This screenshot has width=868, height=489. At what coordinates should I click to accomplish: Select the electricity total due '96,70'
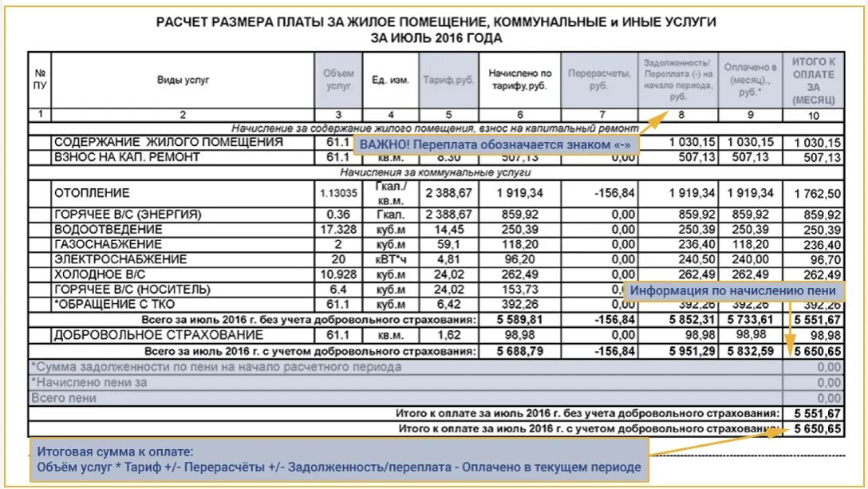(825, 260)
